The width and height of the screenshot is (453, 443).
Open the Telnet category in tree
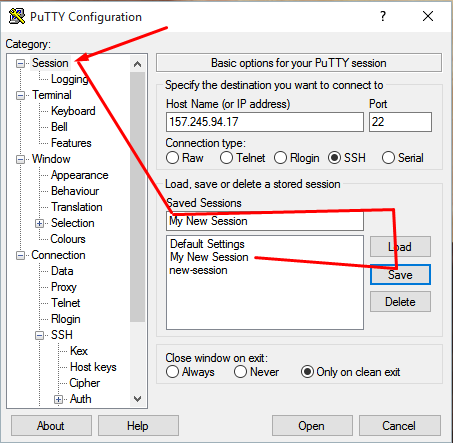coord(65,303)
